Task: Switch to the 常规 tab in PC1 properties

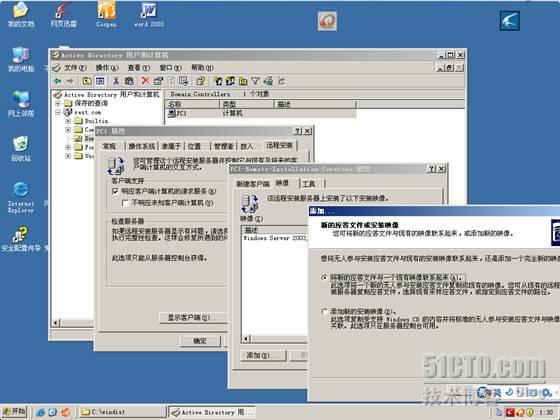Action: (109, 146)
